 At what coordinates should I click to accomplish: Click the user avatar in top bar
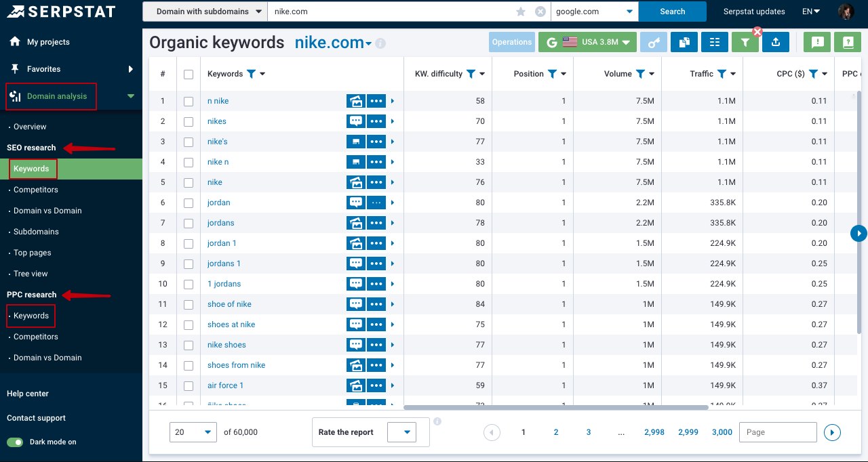click(x=846, y=12)
